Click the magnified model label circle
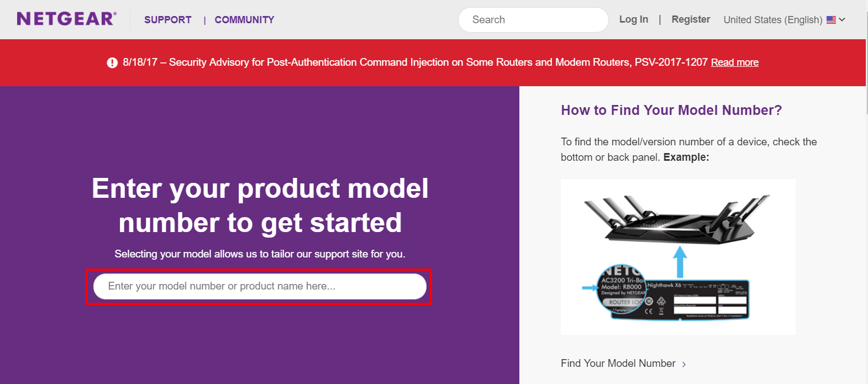868x384 pixels. click(622, 290)
